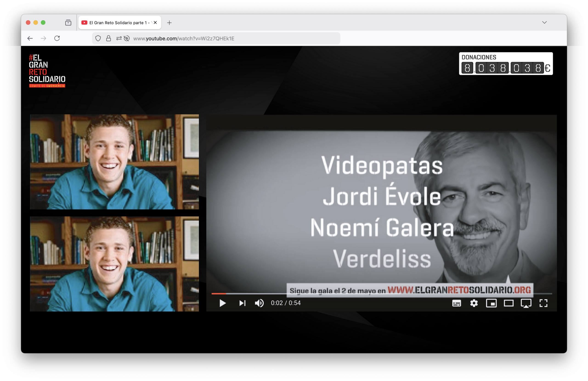Viewport: 588px width, 381px height.
Task: Show site security lock info
Action: 108,38
